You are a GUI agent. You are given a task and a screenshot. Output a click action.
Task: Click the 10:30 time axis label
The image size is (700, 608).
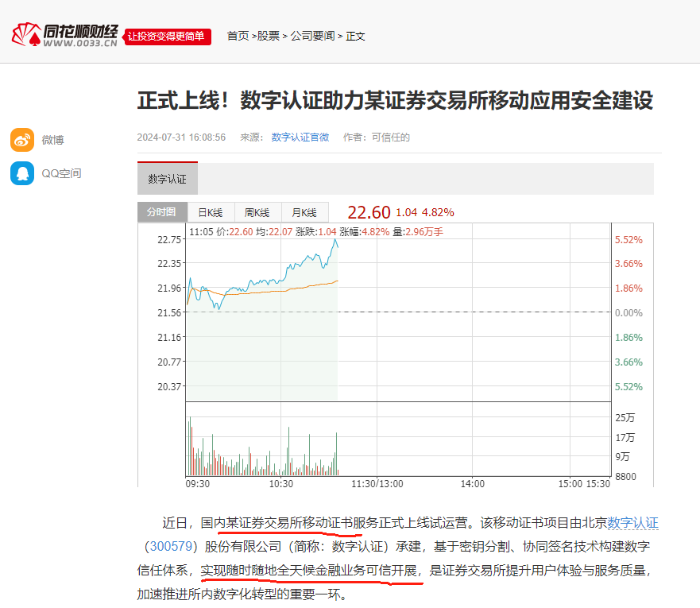point(281,484)
